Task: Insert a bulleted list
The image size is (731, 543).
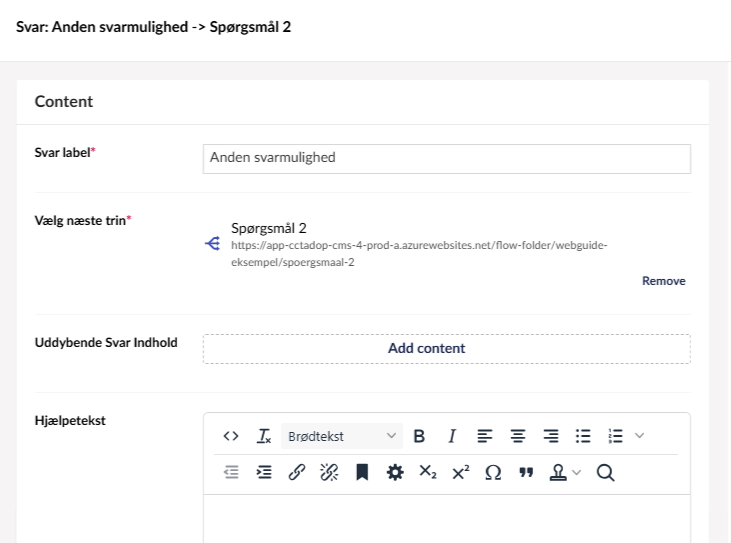Action: coord(583,436)
